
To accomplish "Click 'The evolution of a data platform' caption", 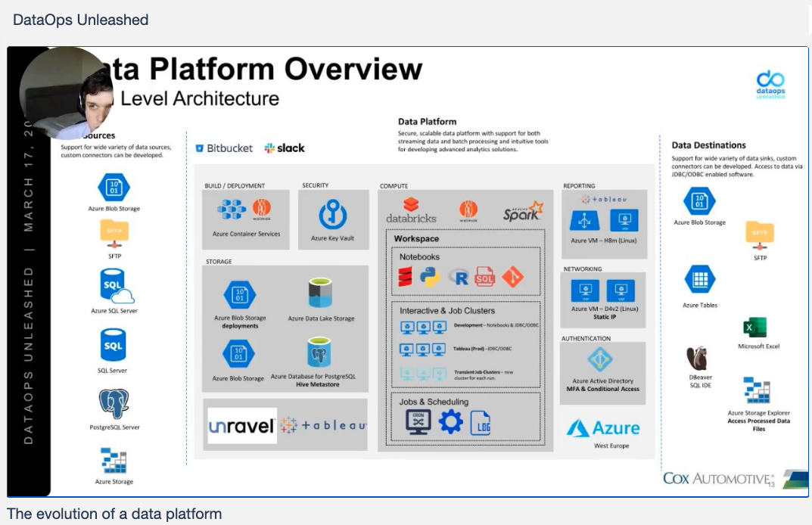I will point(114,514).
